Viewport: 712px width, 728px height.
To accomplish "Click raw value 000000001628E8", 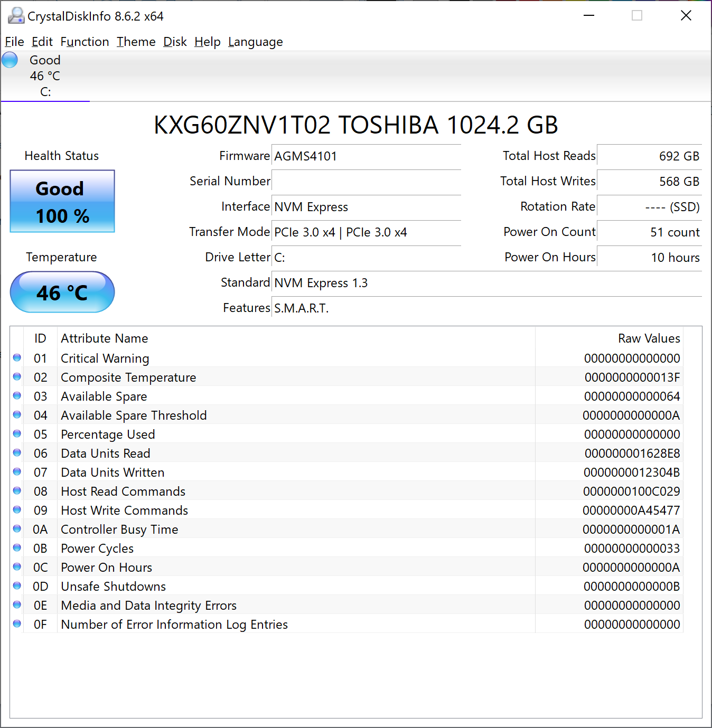I will coord(632,453).
